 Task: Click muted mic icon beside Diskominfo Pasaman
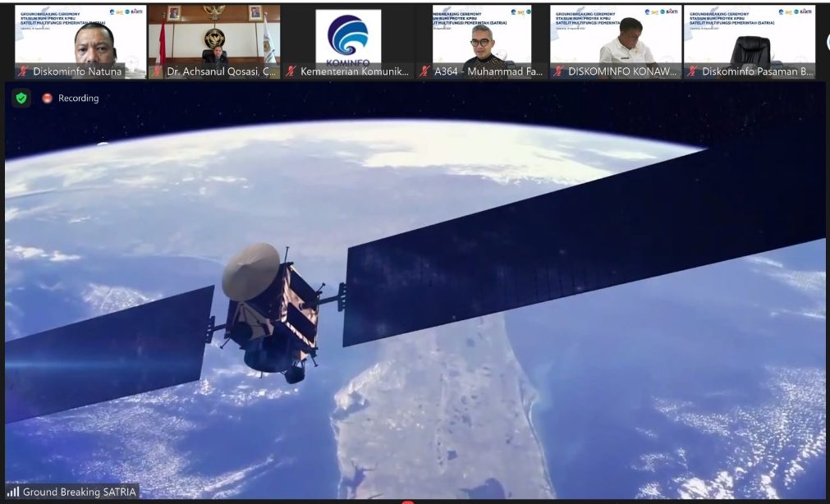pos(692,71)
